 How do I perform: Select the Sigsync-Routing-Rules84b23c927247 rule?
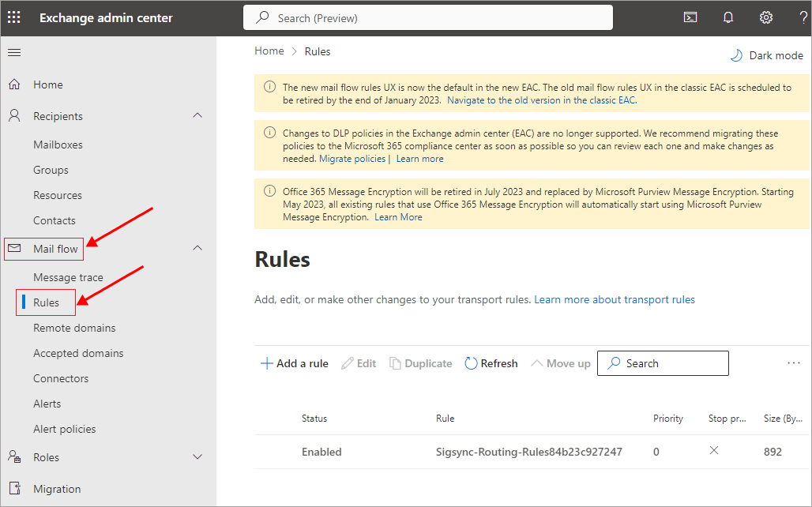pos(528,452)
